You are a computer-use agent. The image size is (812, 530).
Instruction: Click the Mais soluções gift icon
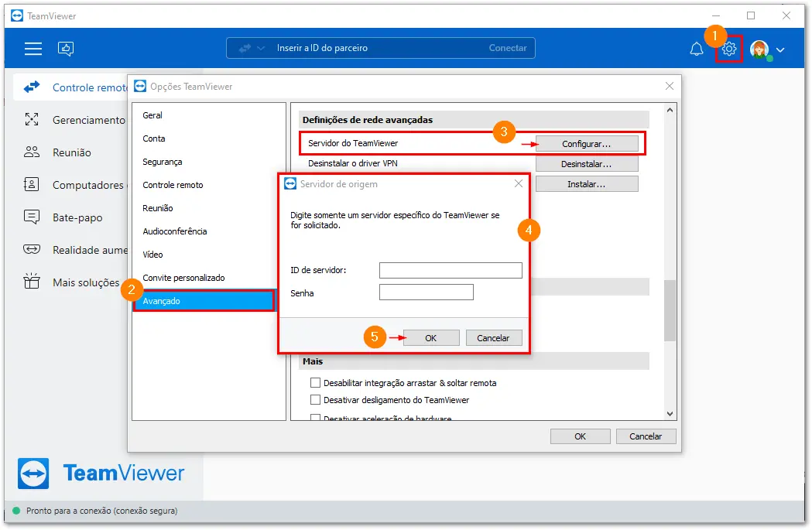pyautogui.click(x=32, y=281)
